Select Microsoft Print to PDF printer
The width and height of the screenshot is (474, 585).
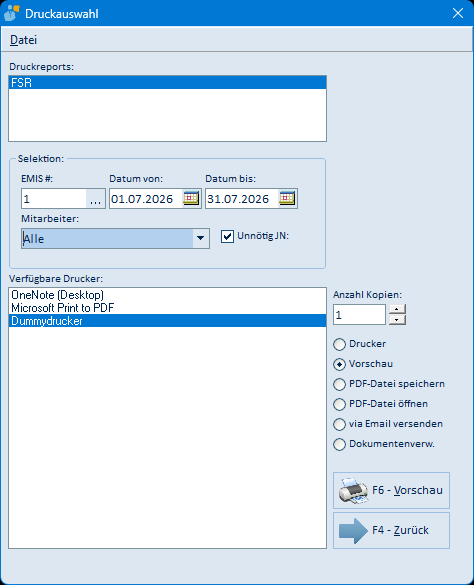click(168, 308)
